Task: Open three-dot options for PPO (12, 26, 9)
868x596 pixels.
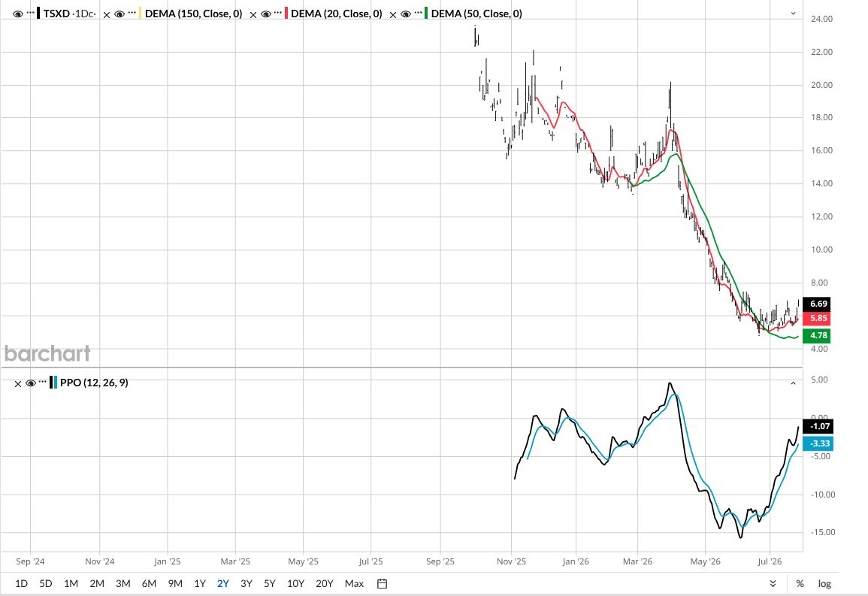Action: pyautogui.click(x=43, y=381)
